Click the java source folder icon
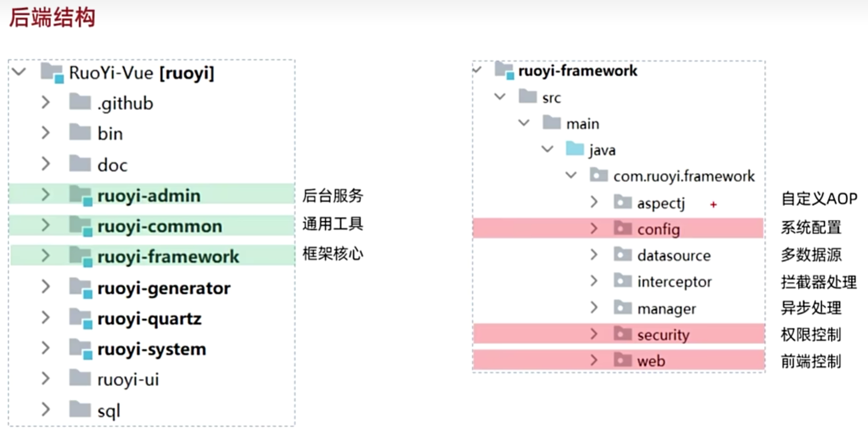Image resolution: width=868 pixels, height=430 pixels. click(574, 149)
